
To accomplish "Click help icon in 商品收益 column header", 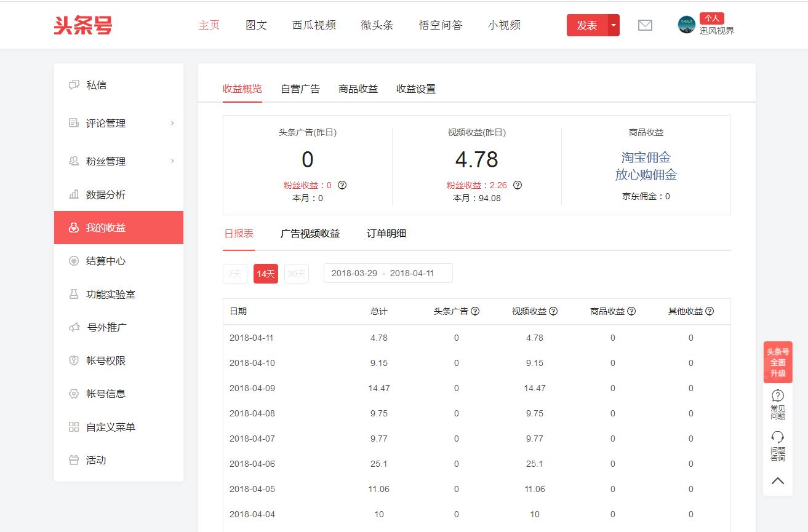I will 631,311.
